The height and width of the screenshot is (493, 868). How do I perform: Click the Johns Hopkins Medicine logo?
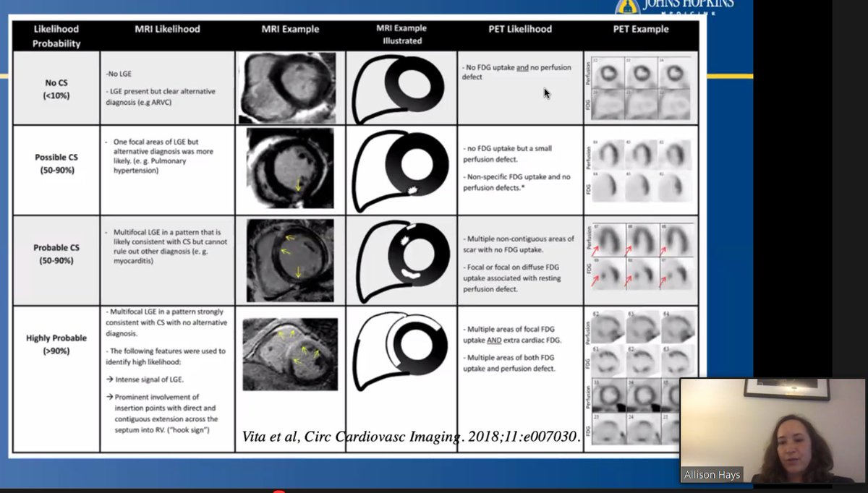coord(673,7)
